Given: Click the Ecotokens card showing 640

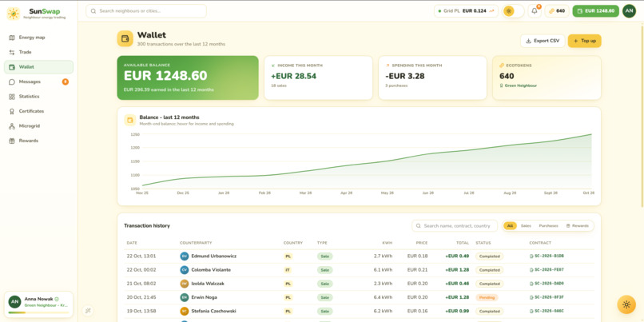Looking at the screenshot, I should coord(547,78).
